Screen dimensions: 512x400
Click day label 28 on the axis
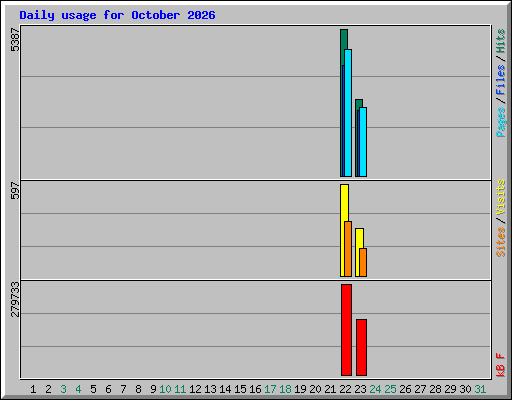(435, 389)
